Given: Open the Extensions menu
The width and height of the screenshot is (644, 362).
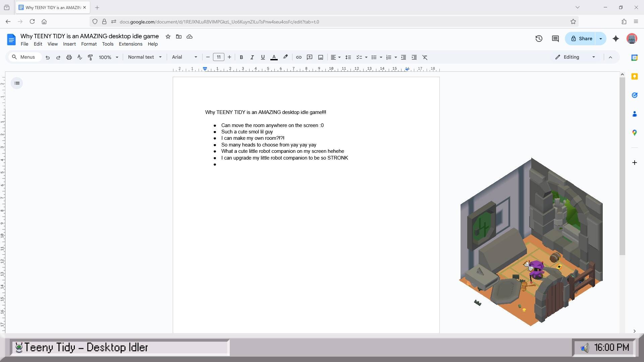Looking at the screenshot, I should pos(130,44).
